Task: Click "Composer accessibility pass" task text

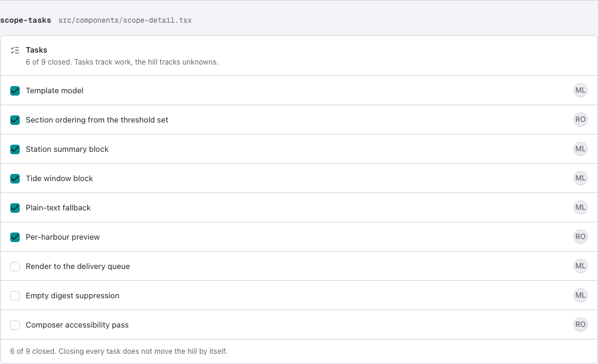Action: [77, 325]
